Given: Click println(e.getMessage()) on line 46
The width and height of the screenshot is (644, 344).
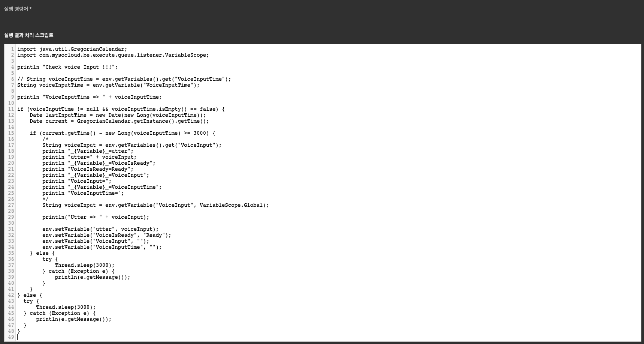Looking at the screenshot, I should pyautogui.click(x=74, y=319).
